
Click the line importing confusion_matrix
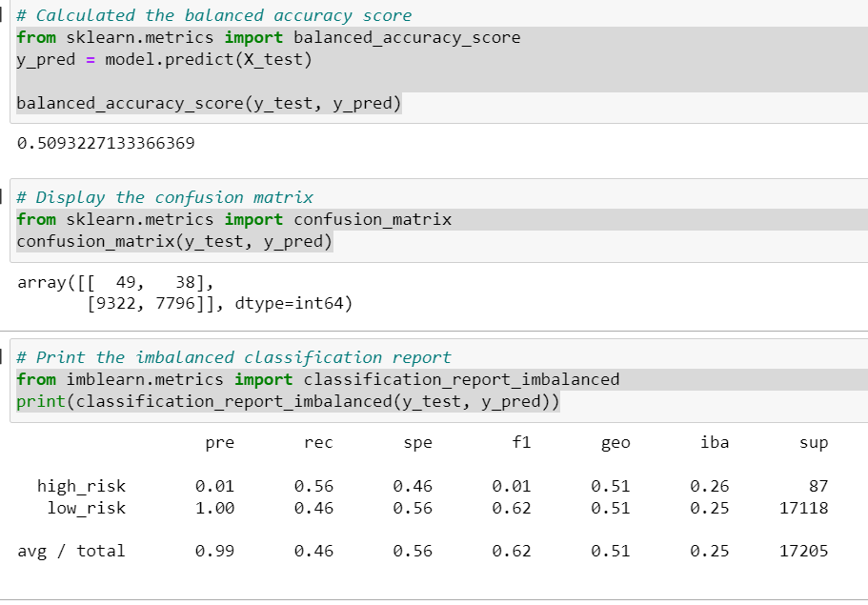234,220
